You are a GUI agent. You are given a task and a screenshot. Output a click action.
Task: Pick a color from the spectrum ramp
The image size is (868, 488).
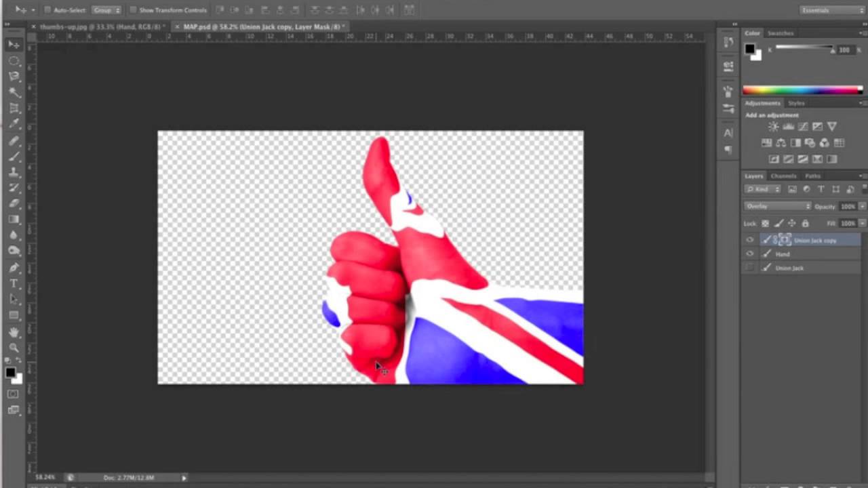click(802, 90)
